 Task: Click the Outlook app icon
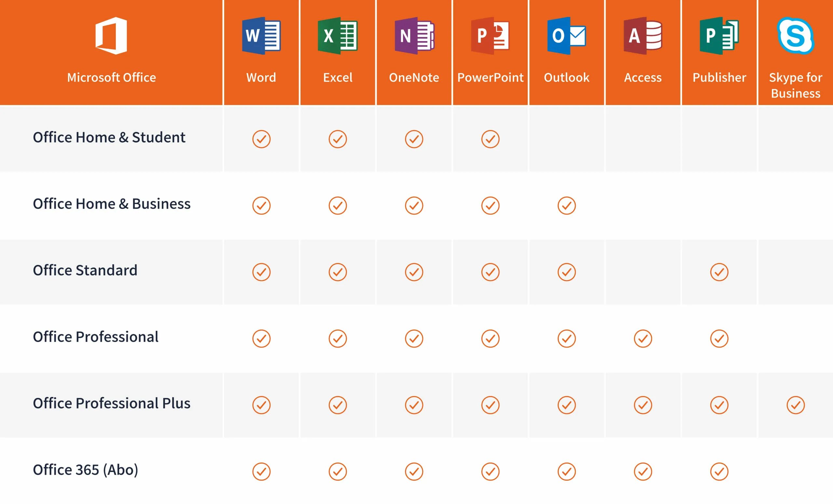click(x=567, y=36)
